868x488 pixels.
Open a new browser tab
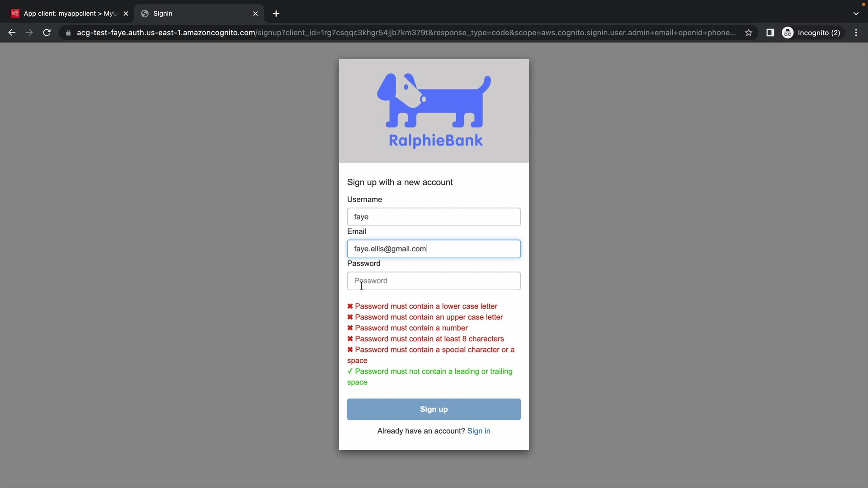coord(276,14)
